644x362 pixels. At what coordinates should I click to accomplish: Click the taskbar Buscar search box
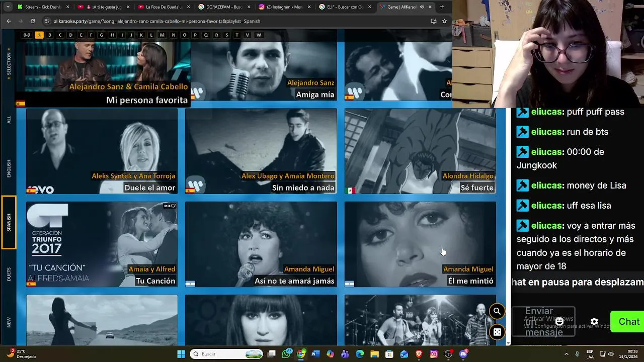(226, 354)
